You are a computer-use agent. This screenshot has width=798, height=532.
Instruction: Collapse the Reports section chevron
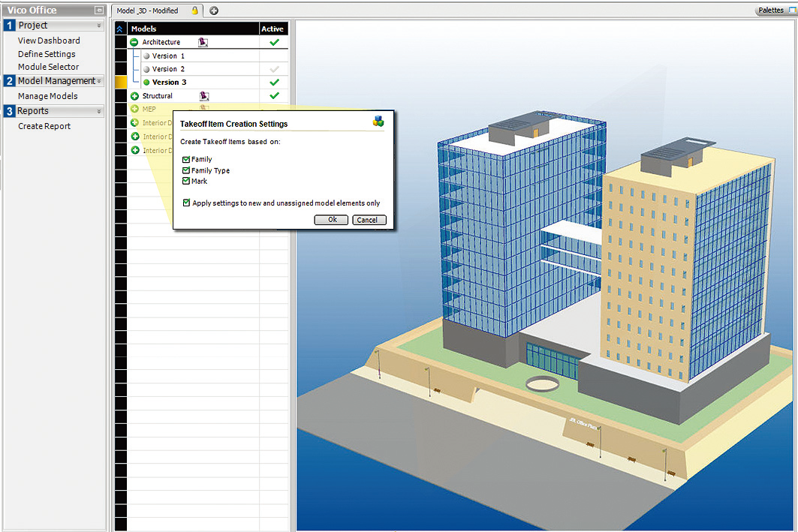point(99,111)
